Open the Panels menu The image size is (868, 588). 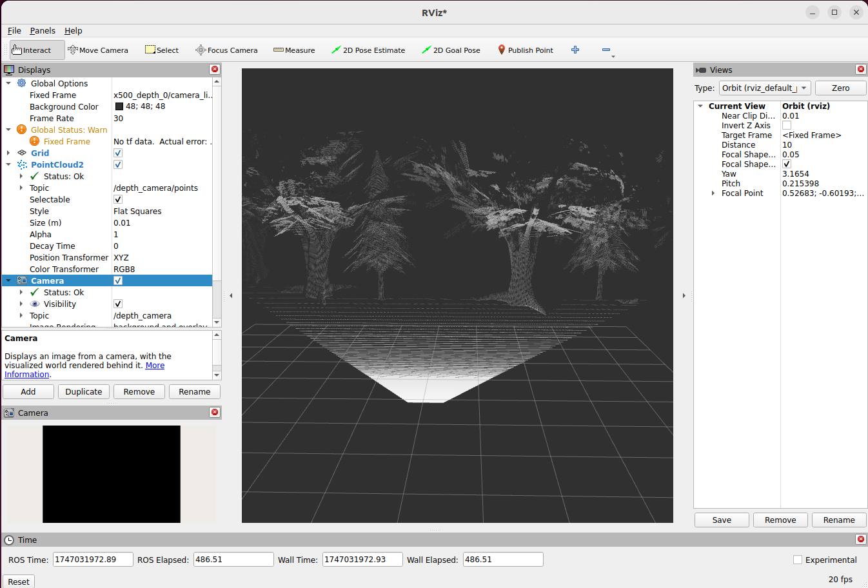click(43, 30)
